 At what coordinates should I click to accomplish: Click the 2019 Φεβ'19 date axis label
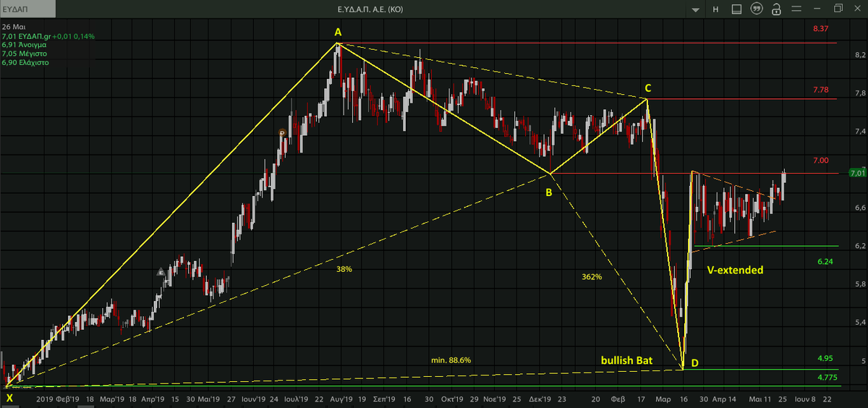(x=57, y=398)
